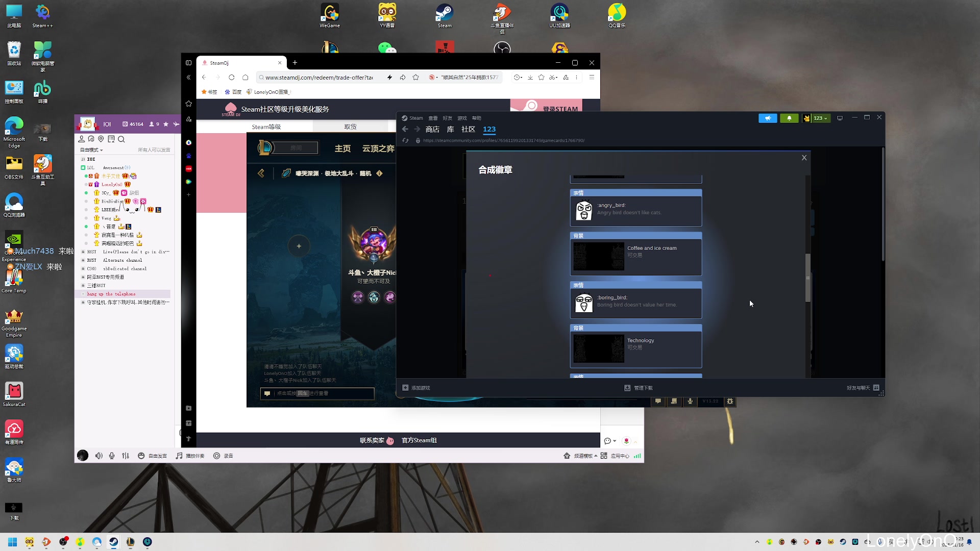Open 管理下载 in Steam footer
The height and width of the screenshot is (551, 980).
[639, 388]
